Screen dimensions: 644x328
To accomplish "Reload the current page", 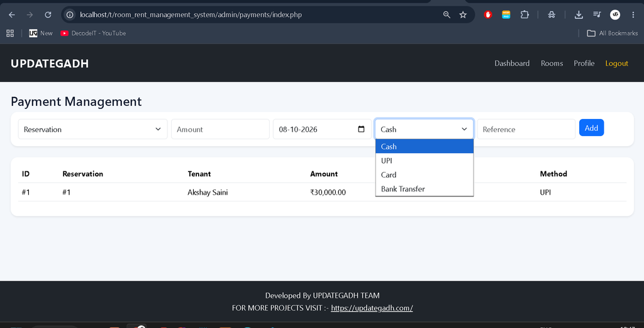I will [x=48, y=15].
